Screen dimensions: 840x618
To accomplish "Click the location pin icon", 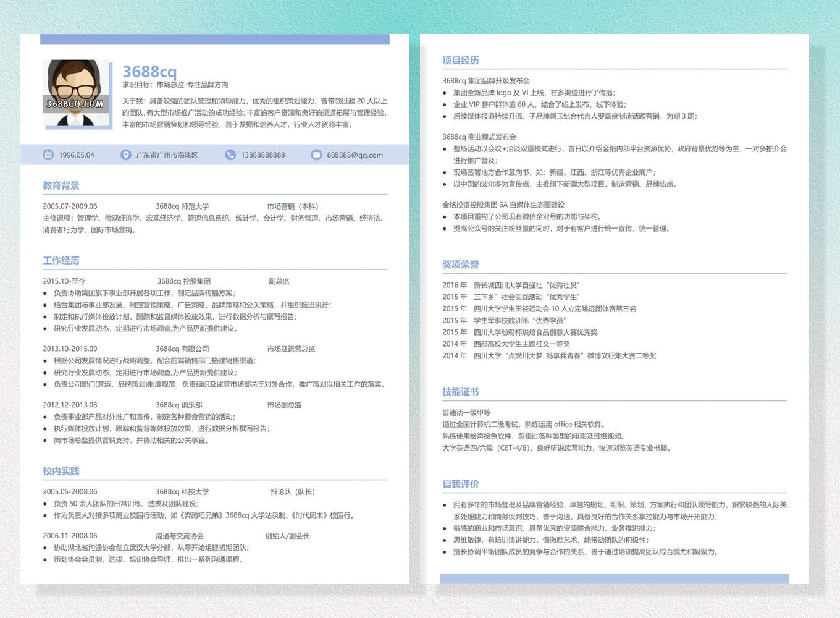I will pos(126,155).
